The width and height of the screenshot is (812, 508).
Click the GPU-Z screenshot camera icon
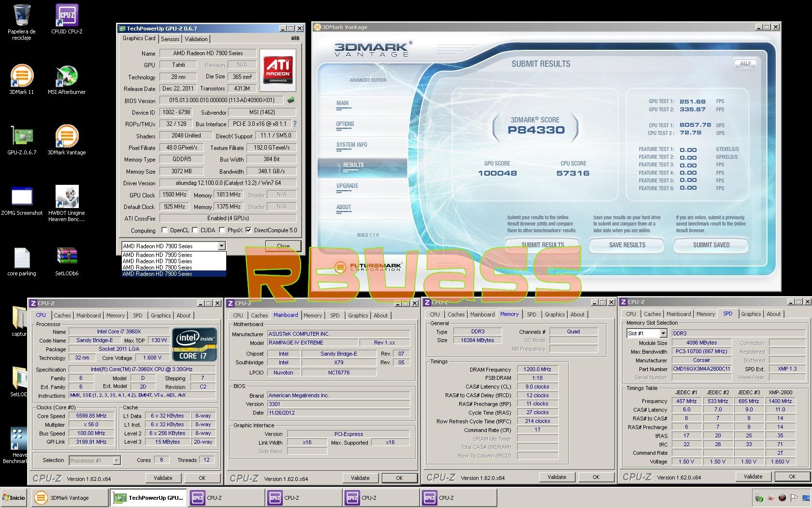[x=295, y=38]
